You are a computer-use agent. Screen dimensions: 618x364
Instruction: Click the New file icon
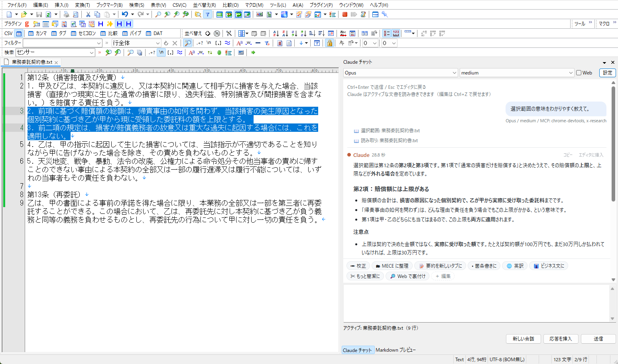(x=9, y=14)
